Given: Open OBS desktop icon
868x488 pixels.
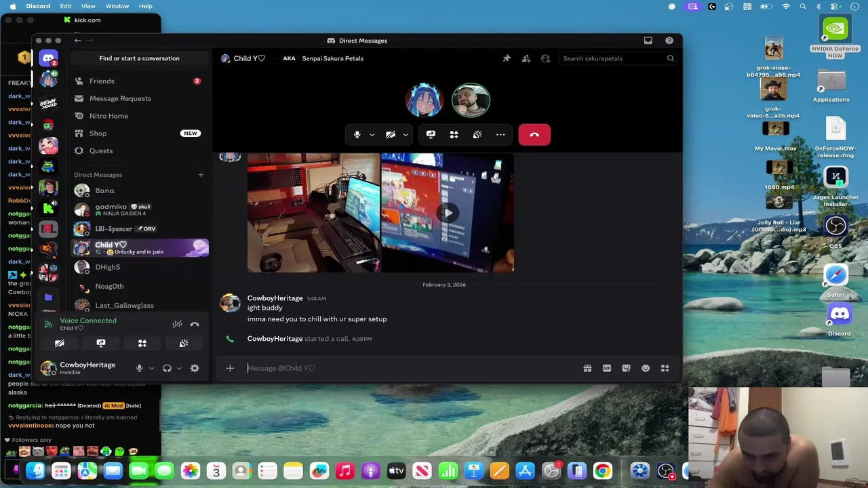Looking at the screenshot, I should 835,231.
